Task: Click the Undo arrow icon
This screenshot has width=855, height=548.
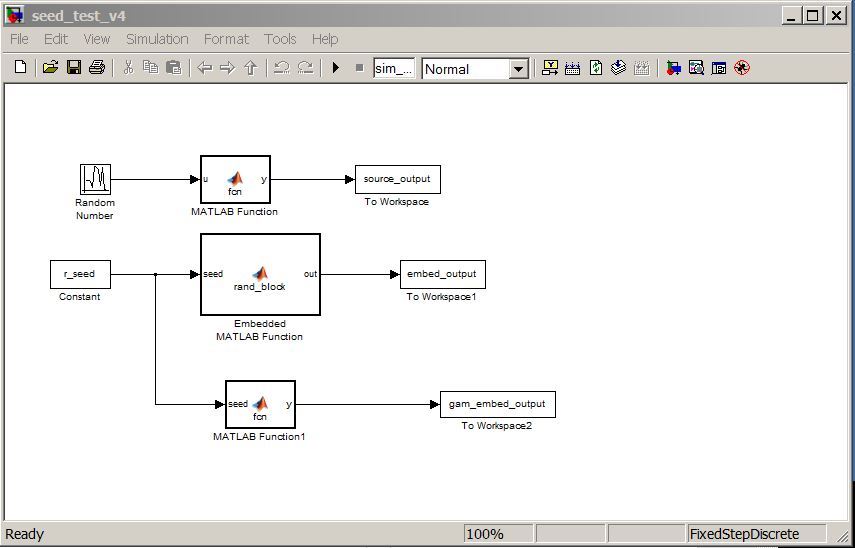Action: 281,68
